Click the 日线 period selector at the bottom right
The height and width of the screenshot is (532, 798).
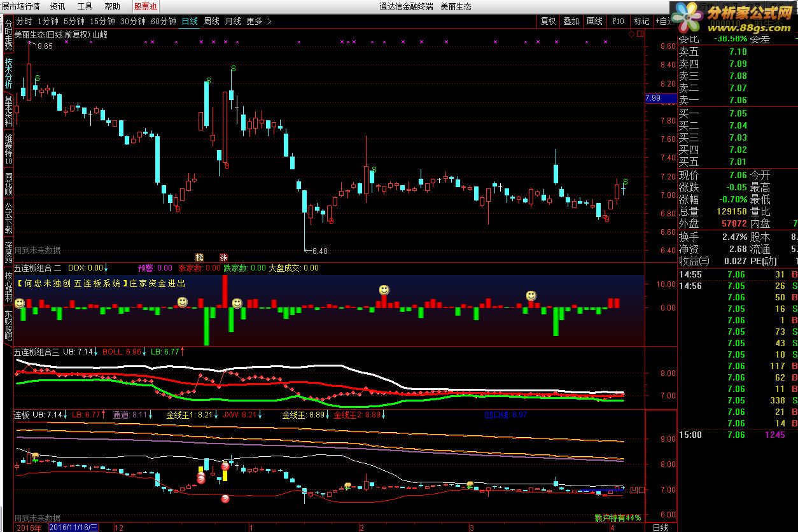(661, 527)
